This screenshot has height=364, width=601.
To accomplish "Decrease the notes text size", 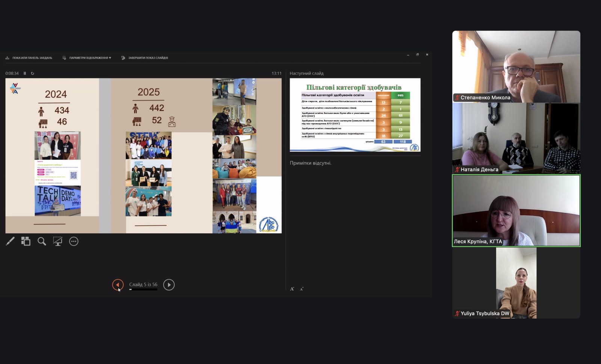I will (301, 289).
